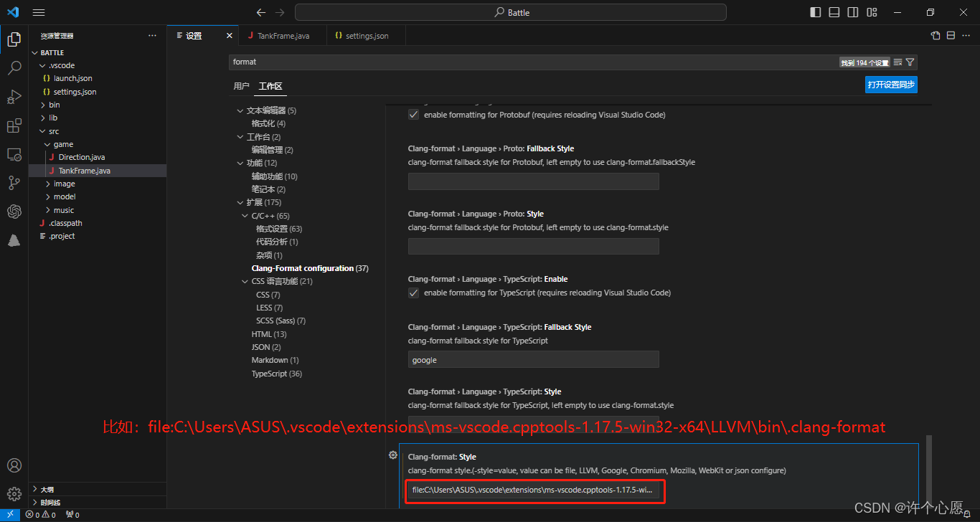Expand the lib folder
Viewport: 980px width, 522px height.
[x=42, y=118]
